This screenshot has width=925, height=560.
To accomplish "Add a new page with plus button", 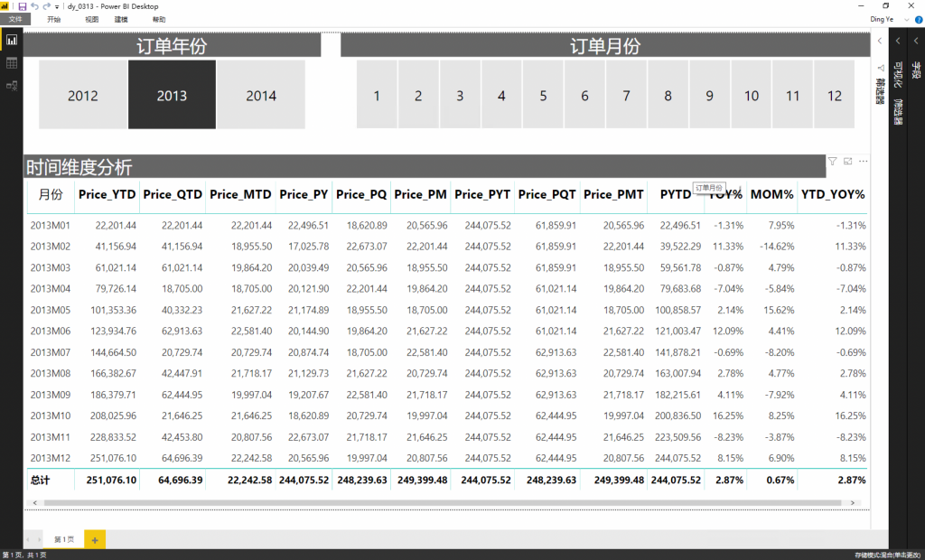I will pyautogui.click(x=95, y=539).
